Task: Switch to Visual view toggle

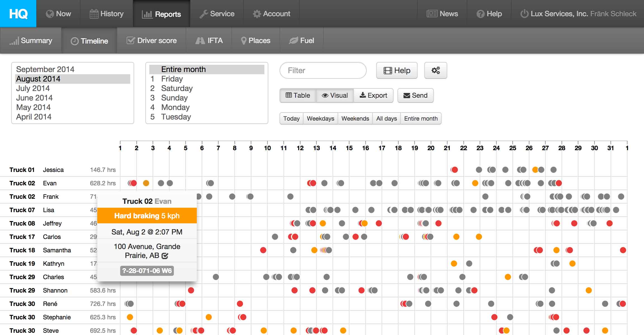Action: [x=335, y=95]
